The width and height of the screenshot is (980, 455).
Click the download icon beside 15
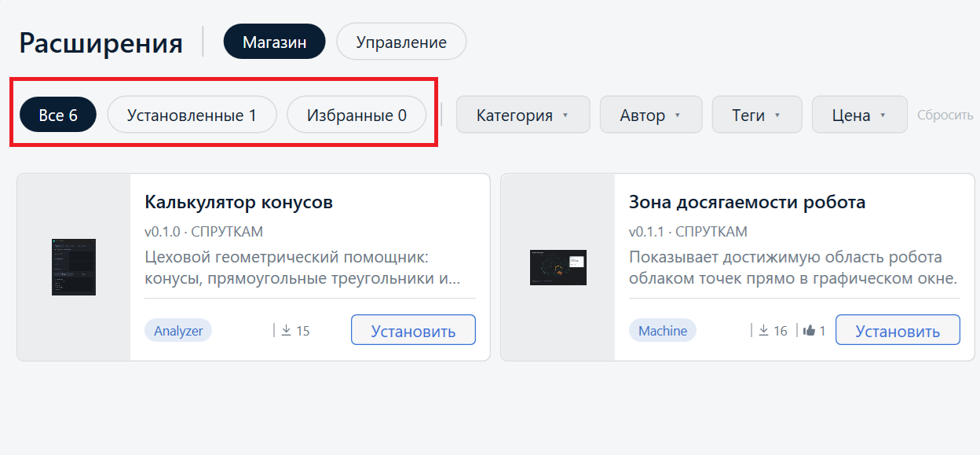[286, 331]
